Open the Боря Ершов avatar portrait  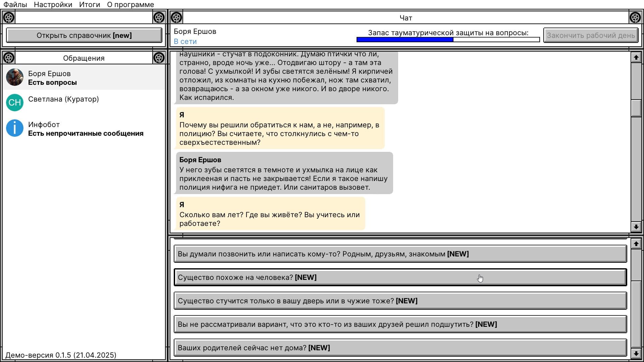[15, 77]
